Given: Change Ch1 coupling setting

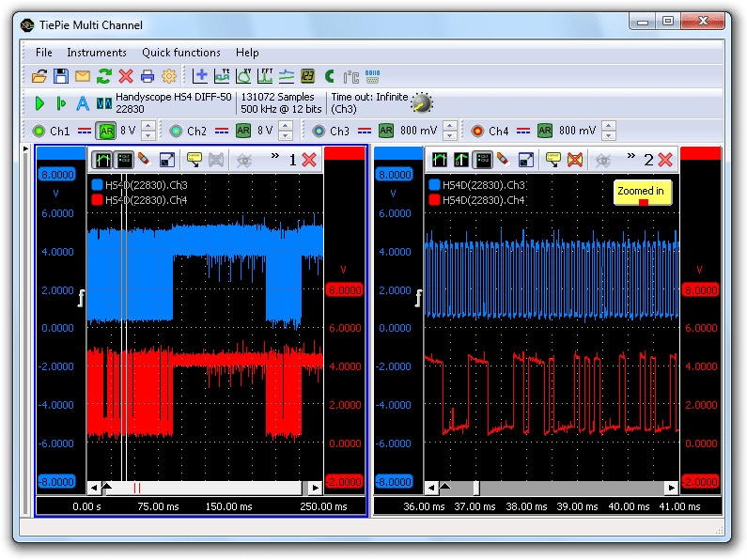Looking at the screenshot, I should pos(85,131).
